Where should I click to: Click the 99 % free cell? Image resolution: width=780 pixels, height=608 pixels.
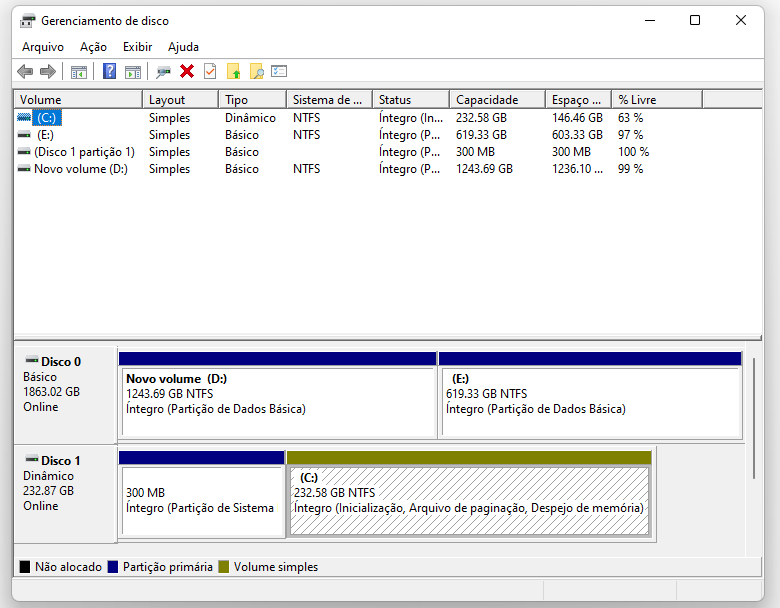tap(630, 169)
